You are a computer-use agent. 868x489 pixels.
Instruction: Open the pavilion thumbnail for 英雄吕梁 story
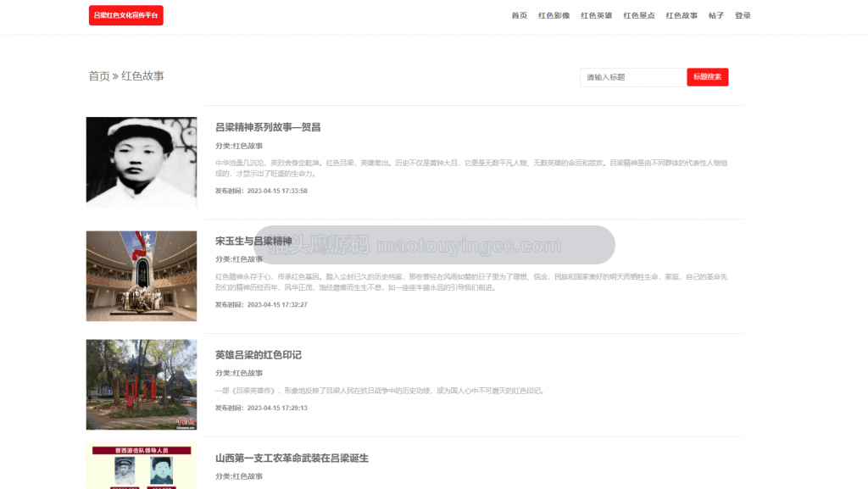(x=142, y=385)
